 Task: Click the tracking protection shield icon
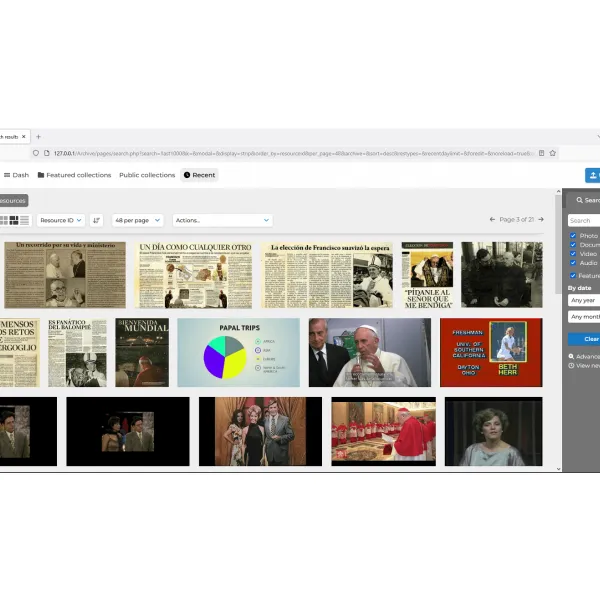(36, 153)
